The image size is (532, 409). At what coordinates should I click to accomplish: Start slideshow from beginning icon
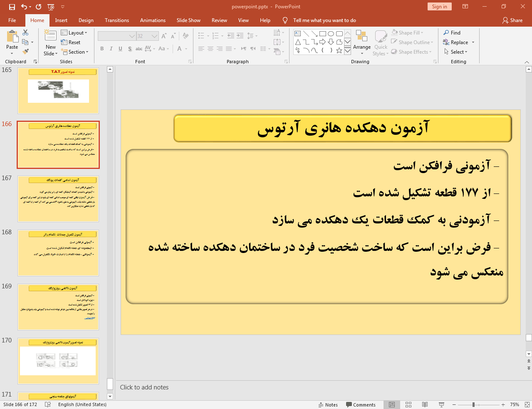51,7
